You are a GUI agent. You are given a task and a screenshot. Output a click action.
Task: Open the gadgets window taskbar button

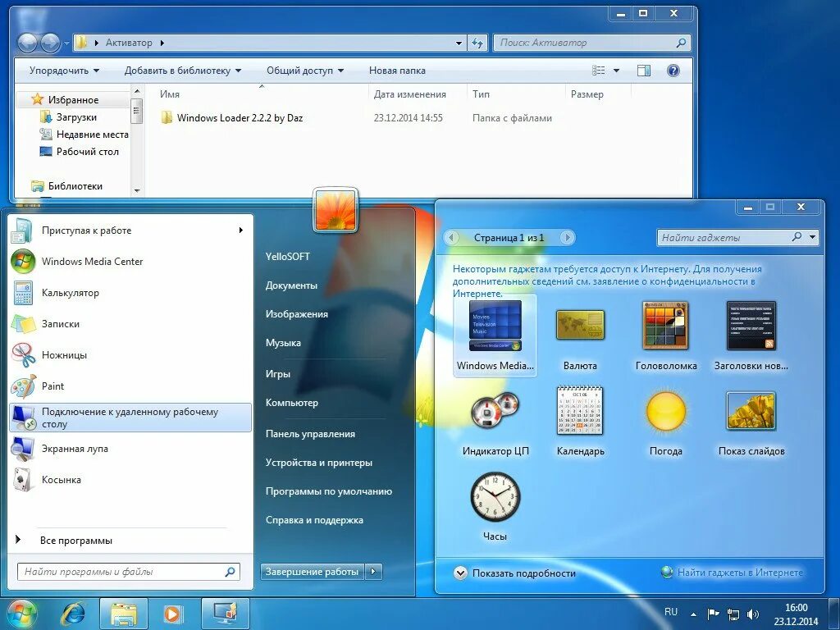click(x=225, y=614)
